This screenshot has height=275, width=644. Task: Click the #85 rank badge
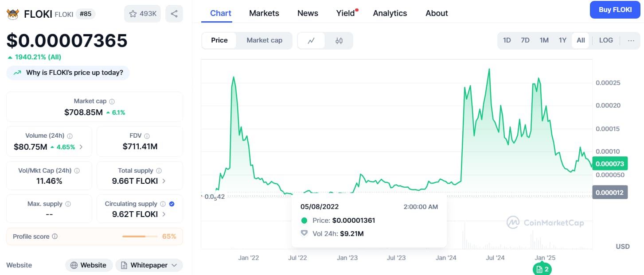[x=86, y=14]
